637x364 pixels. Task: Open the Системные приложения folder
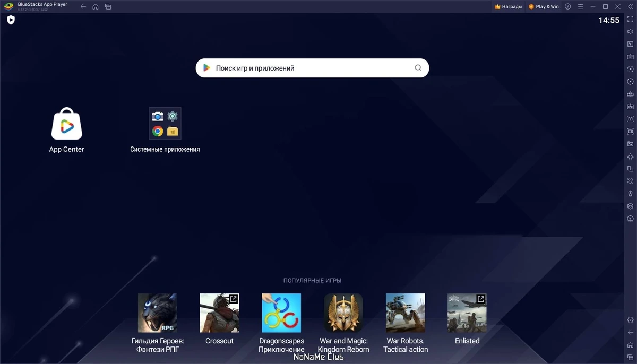[x=165, y=130]
